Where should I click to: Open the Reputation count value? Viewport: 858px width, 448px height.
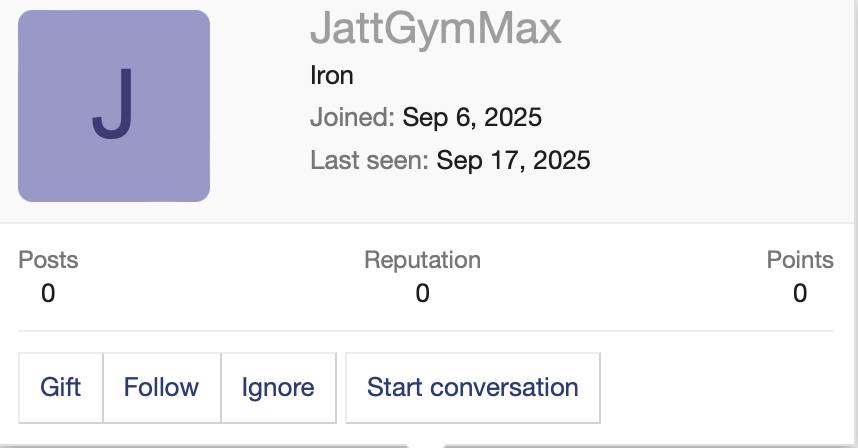[x=422, y=293]
